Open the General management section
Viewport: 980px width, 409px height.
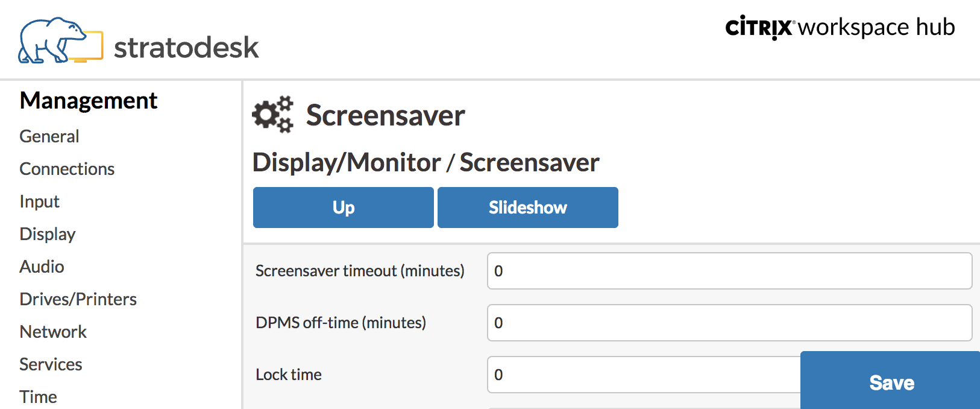pyautogui.click(x=49, y=136)
